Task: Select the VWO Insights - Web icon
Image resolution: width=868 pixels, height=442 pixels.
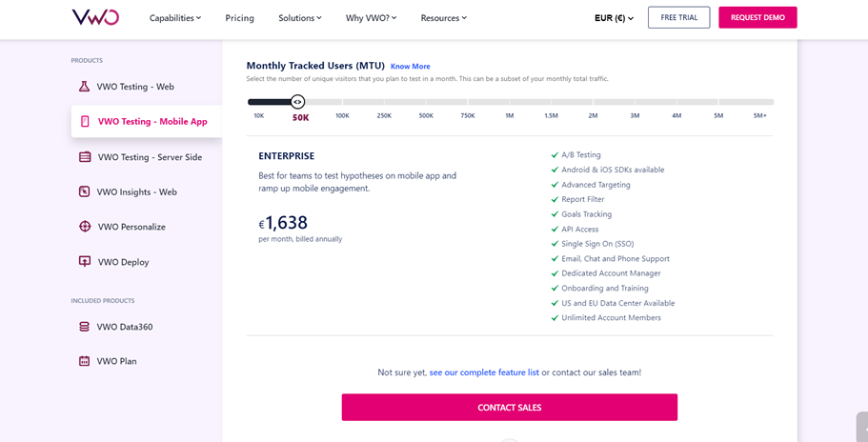Action: [x=84, y=192]
